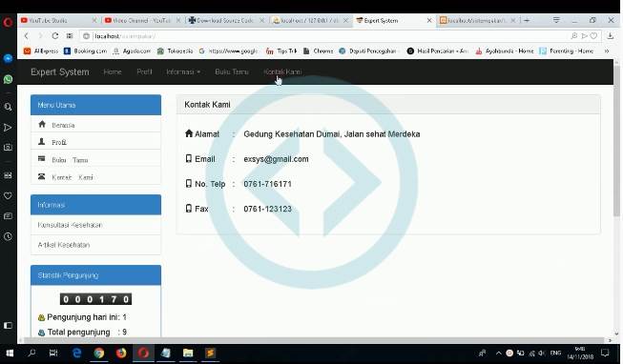Click fax number 0761-123123

tap(267, 209)
